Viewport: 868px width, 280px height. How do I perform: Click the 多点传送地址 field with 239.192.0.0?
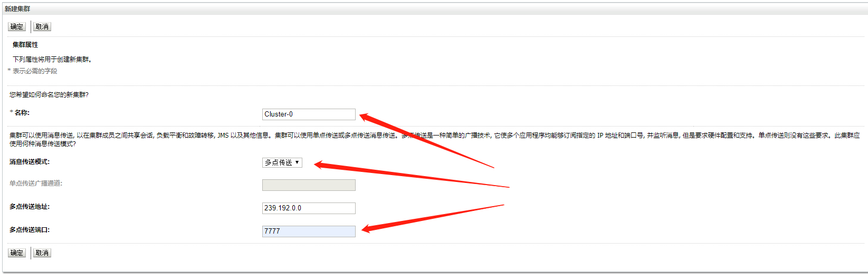pos(309,208)
